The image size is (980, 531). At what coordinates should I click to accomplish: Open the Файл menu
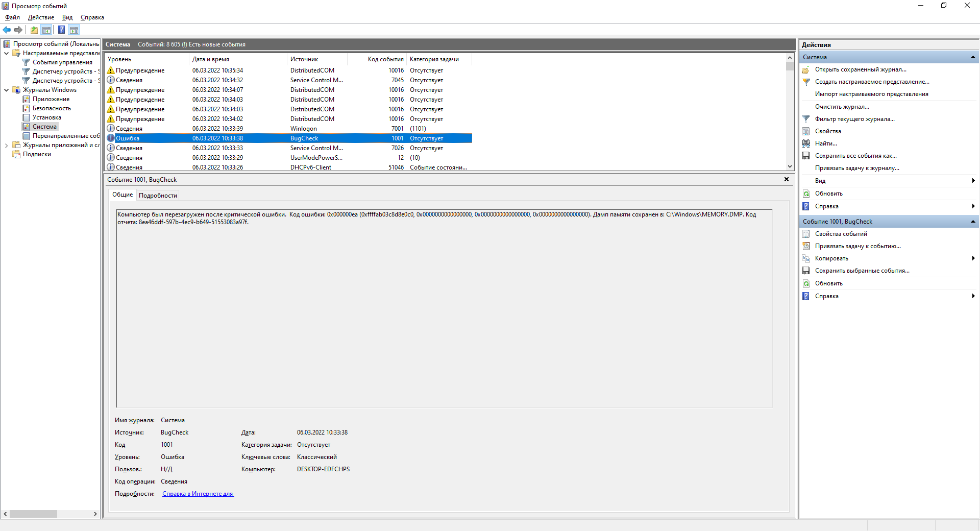(12, 17)
